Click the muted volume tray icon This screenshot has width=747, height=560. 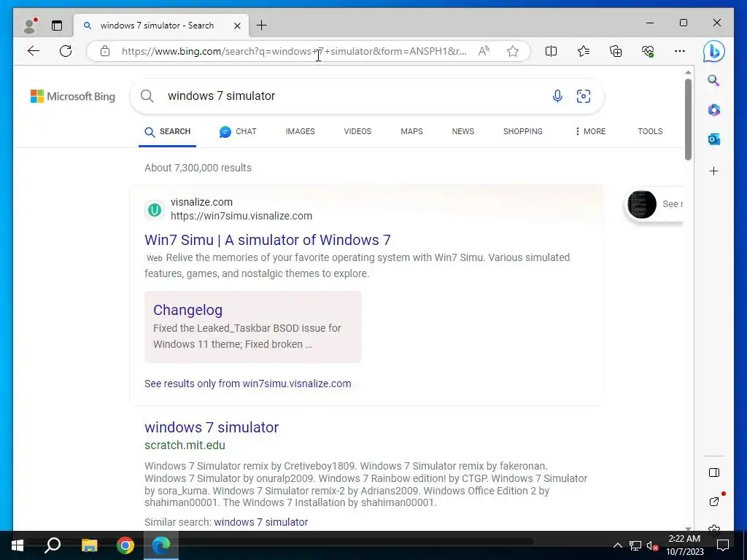(x=652, y=545)
